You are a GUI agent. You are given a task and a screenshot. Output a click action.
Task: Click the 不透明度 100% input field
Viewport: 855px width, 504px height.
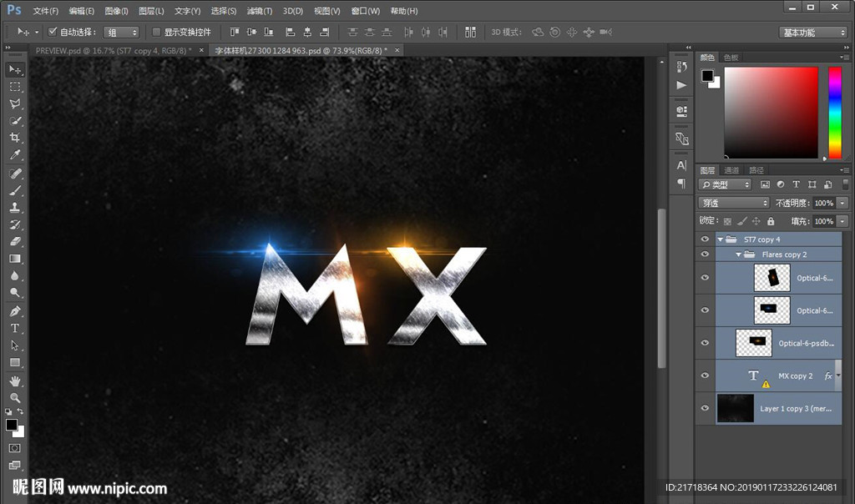coord(823,203)
